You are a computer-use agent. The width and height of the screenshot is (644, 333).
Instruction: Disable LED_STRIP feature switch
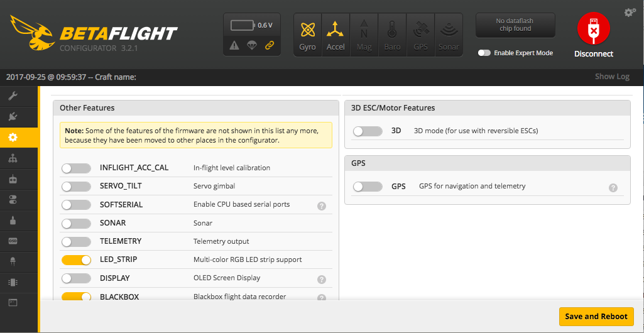point(76,260)
